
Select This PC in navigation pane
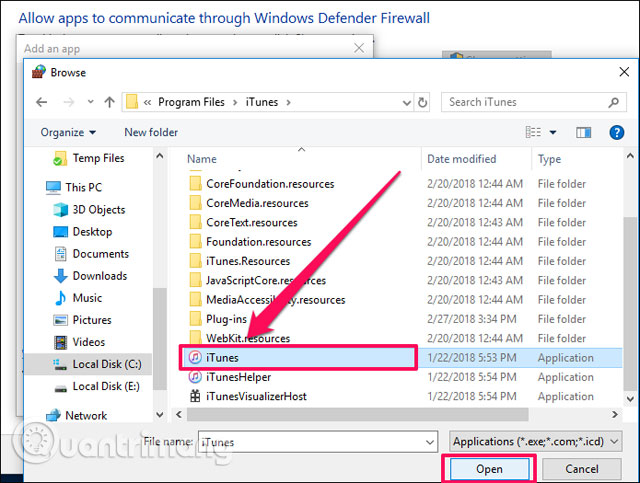pos(74,187)
